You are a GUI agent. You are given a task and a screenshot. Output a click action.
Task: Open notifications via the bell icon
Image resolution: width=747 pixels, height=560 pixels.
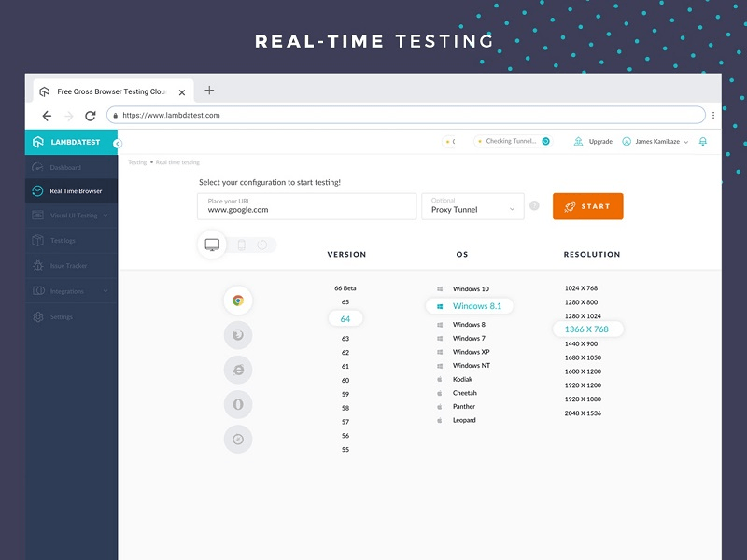tap(703, 142)
